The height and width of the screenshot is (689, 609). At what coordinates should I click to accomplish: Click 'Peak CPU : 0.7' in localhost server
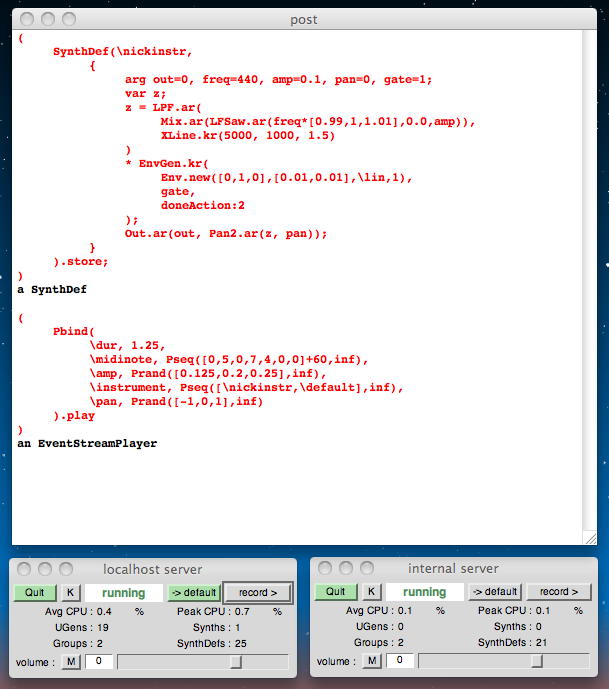click(x=213, y=612)
